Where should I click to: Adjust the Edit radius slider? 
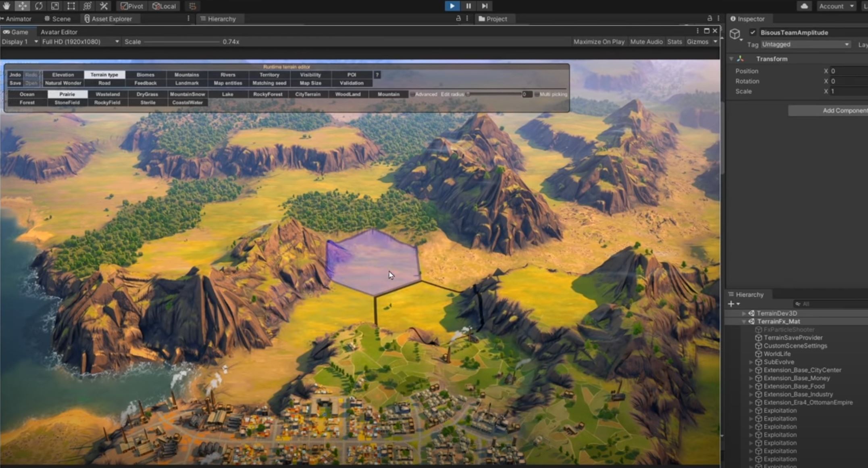[494, 94]
